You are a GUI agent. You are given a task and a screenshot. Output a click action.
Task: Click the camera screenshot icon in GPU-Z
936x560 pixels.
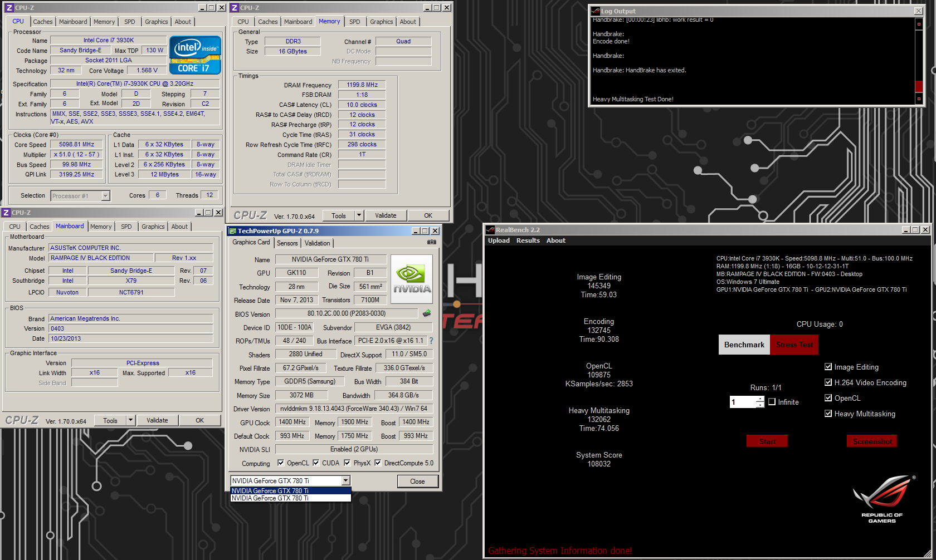[432, 242]
